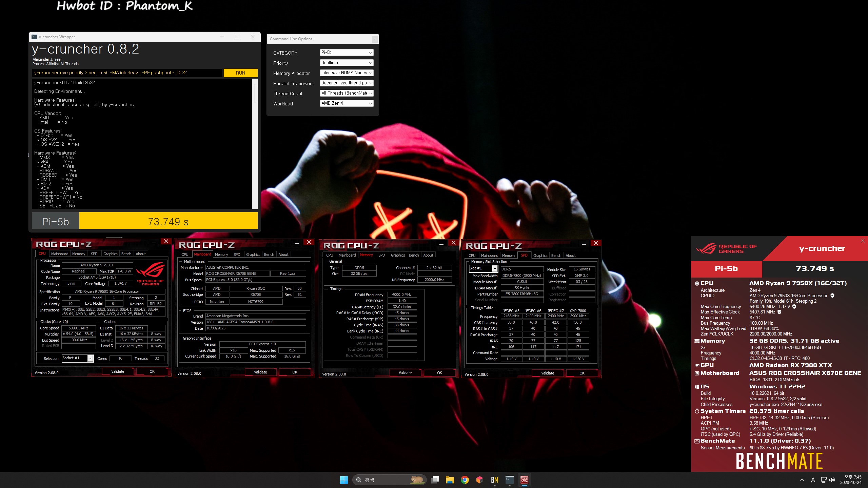This screenshot has width=868, height=488.
Task: Minimize the CPU-Z Mainboard window
Action: pyautogui.click(x=297, y=243)
